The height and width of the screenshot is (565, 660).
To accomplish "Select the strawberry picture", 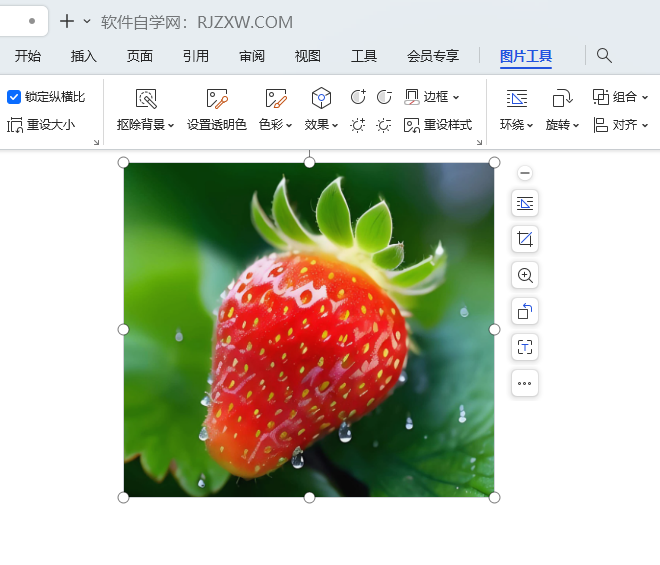I will pyautogui.click(x=309, y=330).
